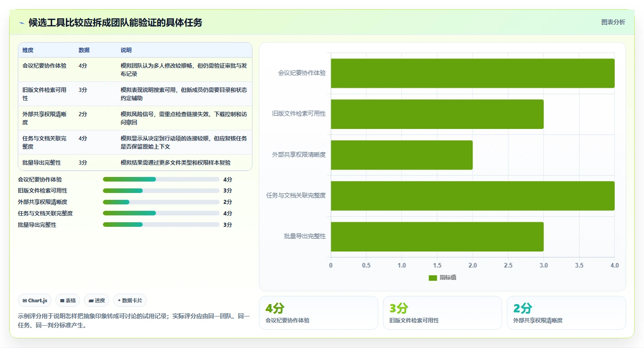
Task: Click the 外部共享权限清晰度 chart bar
Action: (402, 155)
